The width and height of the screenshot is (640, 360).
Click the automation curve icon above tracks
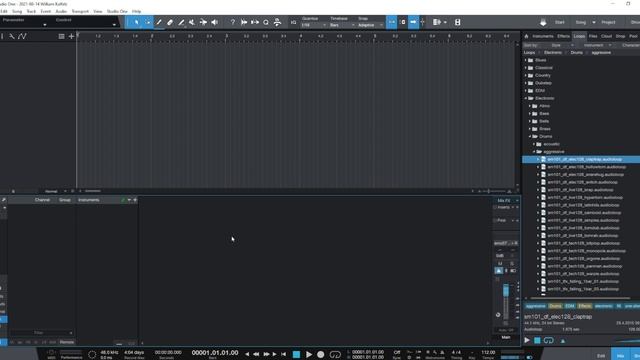tap(22, 36)
